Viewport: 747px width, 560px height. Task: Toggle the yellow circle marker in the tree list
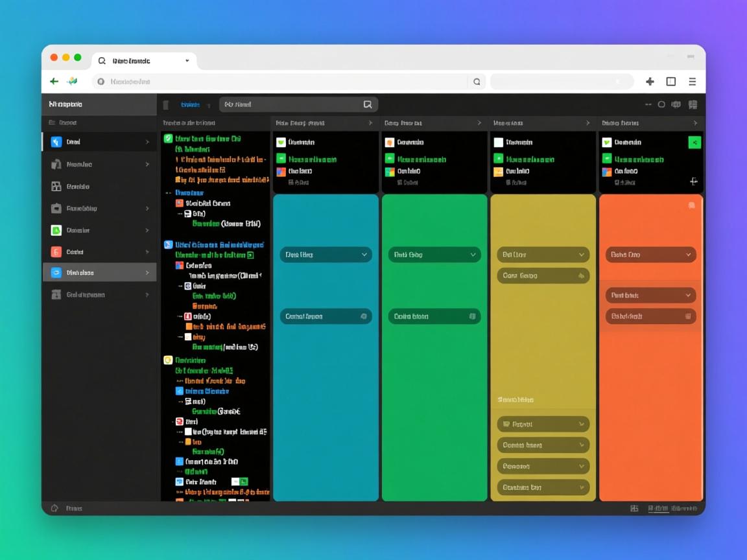tap(168, 360)
